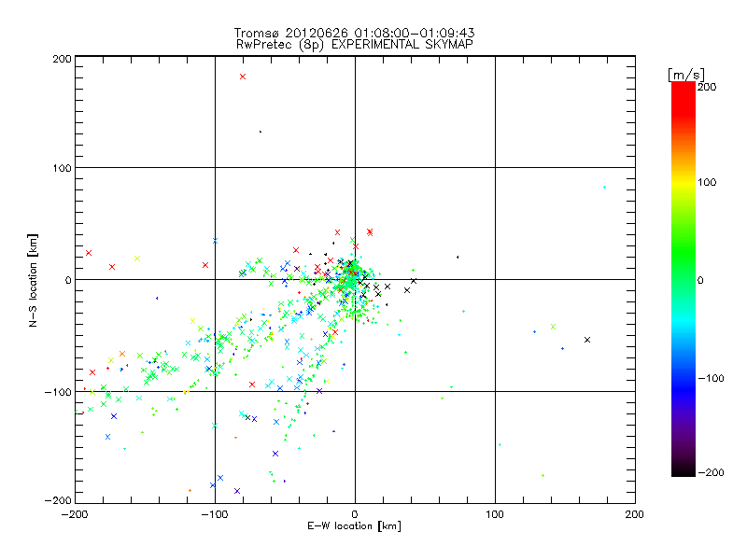Pick the -100 tick on E-W axis

(x=215, y=514)
